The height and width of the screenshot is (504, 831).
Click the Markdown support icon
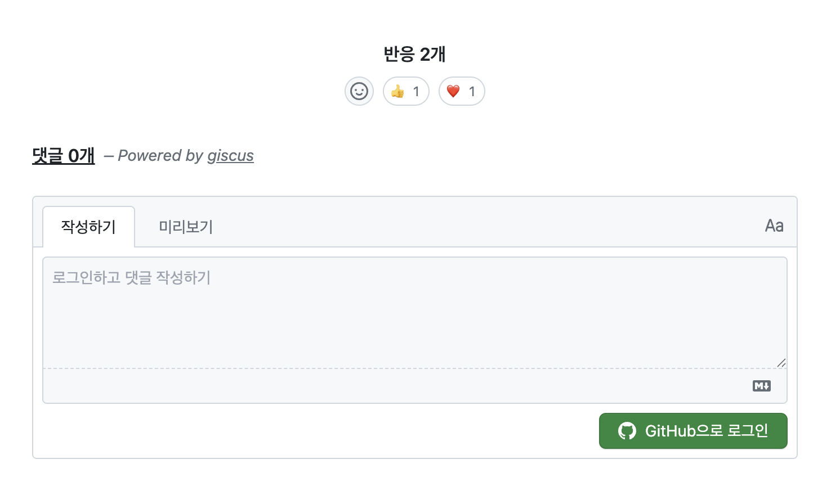click(761, 386)
